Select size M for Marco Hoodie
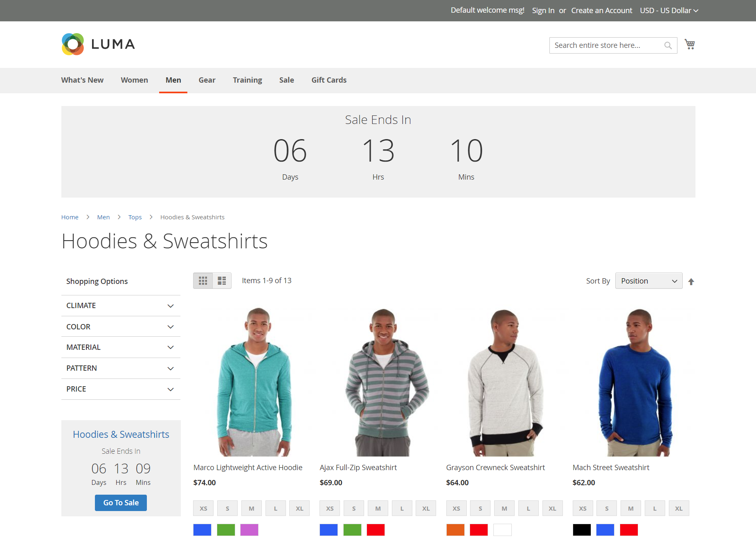This screenshot has width=756, height=545. 252,509
